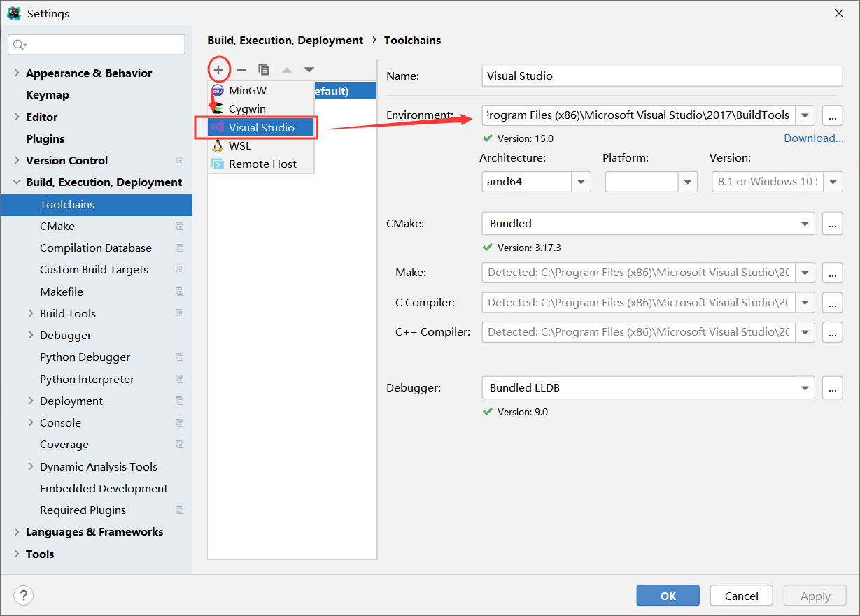Click the Name input field

click(x=662, y=76)
